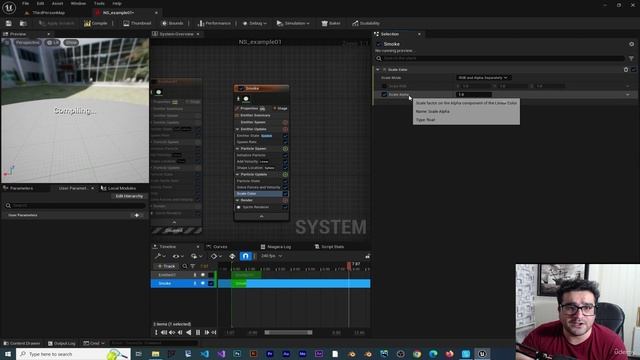Collapse the Particle Update group in Smoke
The width and height of the screenshot is (640, 360).
point(238,174)
